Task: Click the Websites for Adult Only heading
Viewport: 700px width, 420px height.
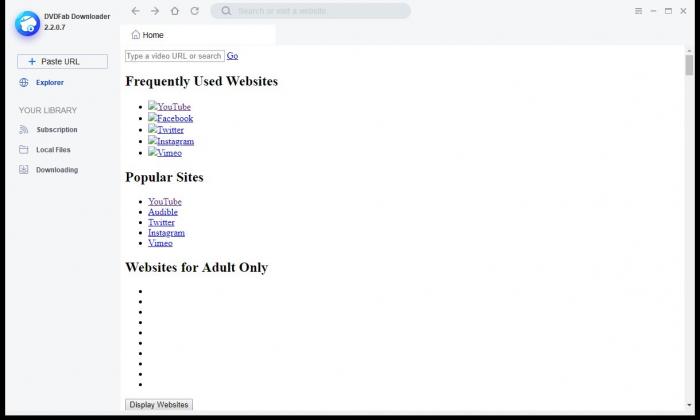Action: point(196,267)
